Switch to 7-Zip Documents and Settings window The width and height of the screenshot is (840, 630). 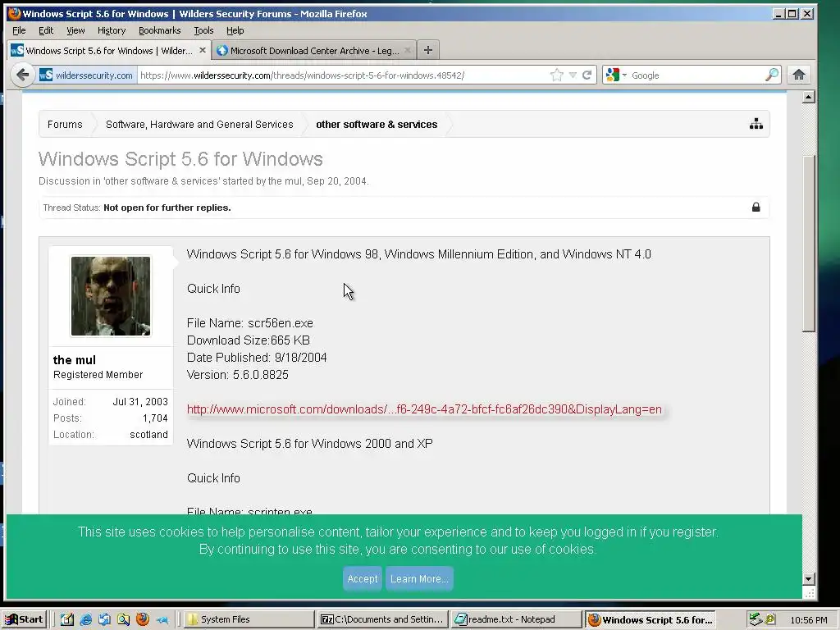point(382,619)
